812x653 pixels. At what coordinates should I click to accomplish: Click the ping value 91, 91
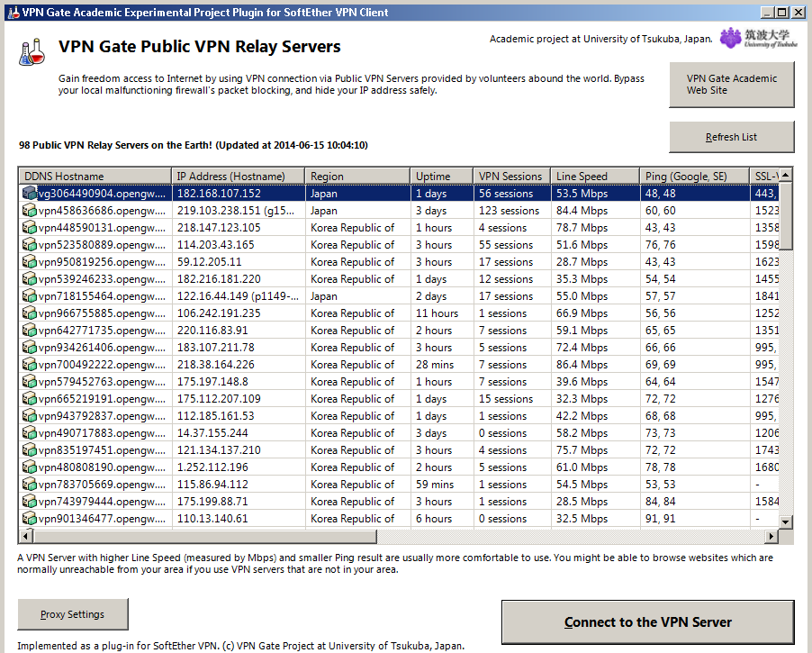click(x=660, y=518)
